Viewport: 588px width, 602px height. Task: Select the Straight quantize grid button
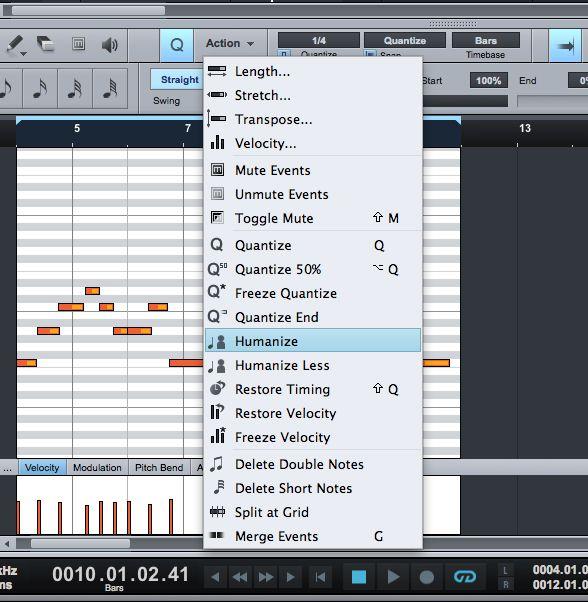[x=180, y=79]
